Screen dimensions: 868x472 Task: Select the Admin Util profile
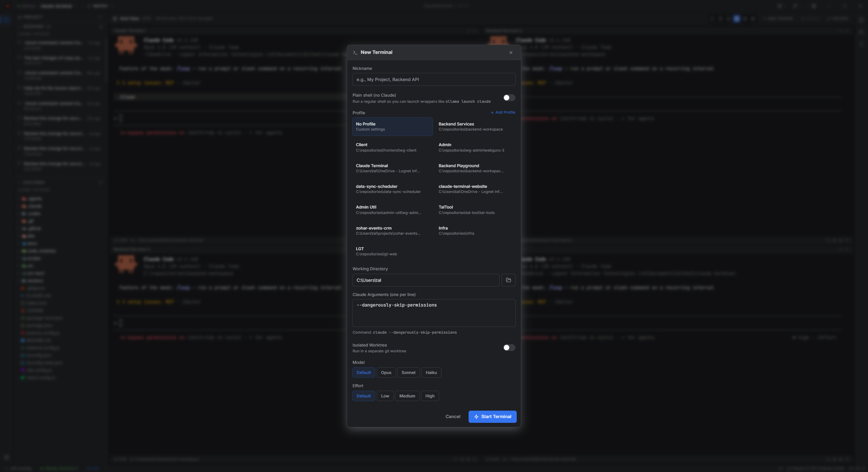click(x=392, y=210)
